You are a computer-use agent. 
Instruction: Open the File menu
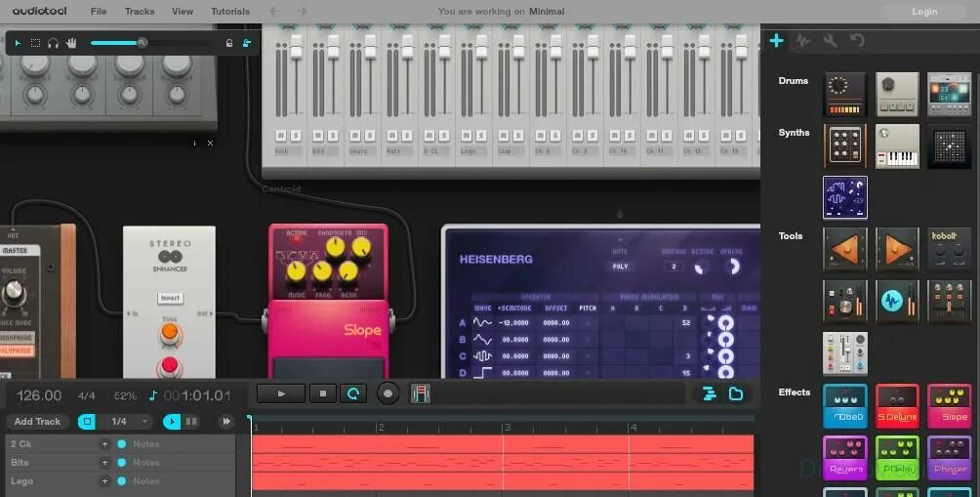click(x=99, y=12)
